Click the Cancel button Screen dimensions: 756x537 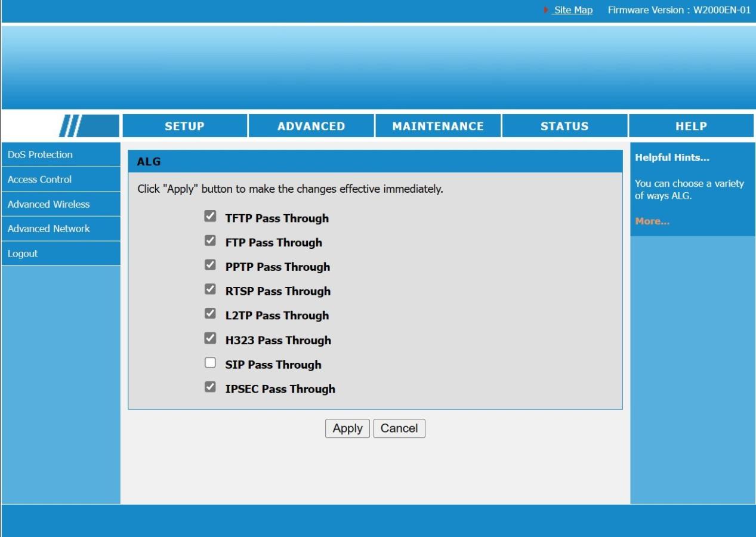[399, 428]
